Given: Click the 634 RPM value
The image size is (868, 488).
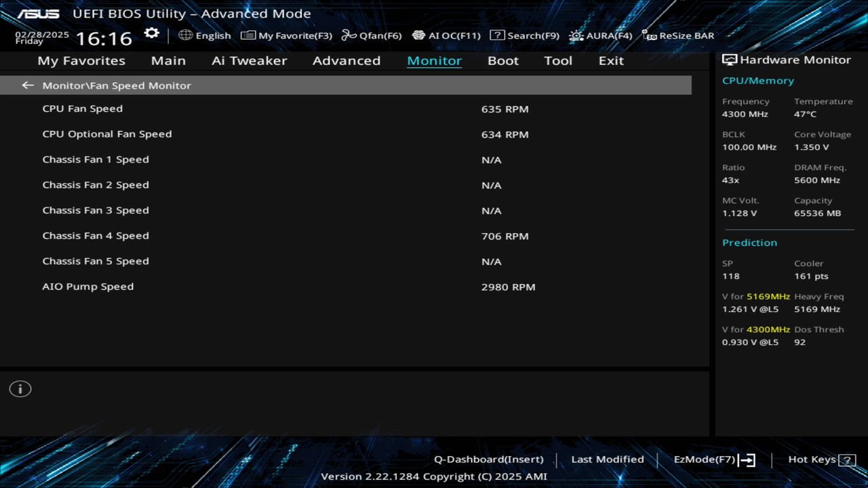Looking at the screenshot, I should tap(505, 134).
